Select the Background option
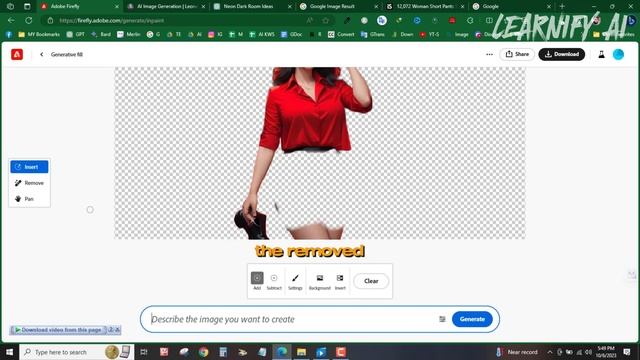Viewport: 640px width, 360px height. (320, 281)
